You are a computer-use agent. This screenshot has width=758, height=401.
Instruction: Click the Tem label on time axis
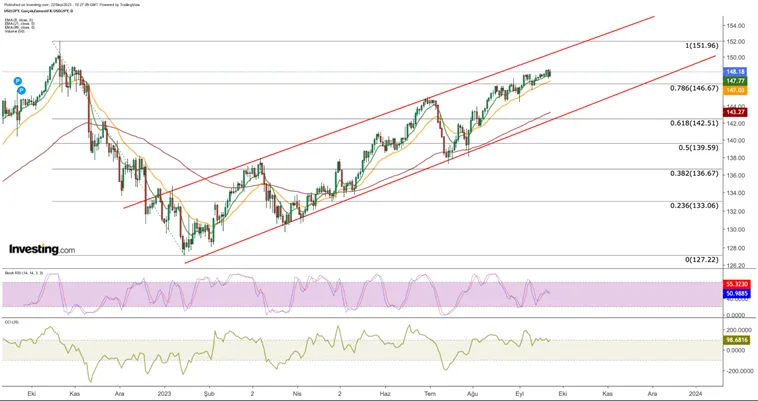(428, 394)
